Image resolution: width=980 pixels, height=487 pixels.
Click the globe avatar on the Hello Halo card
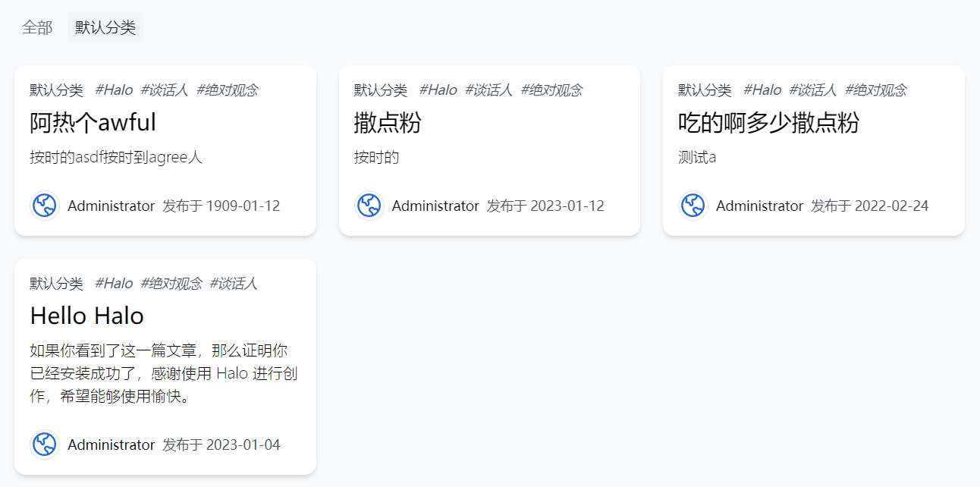(x=45, y=445)
